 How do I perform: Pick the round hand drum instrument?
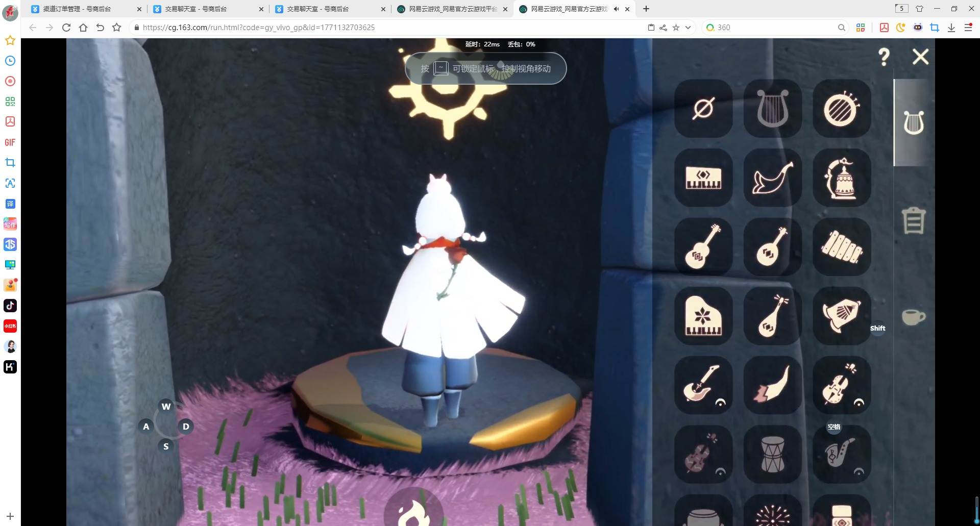pos(842,108)
